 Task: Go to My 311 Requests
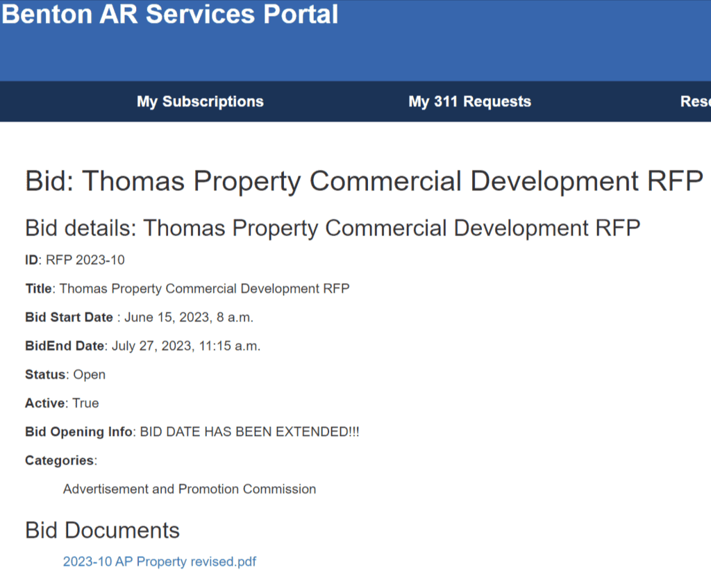point(469,101)
